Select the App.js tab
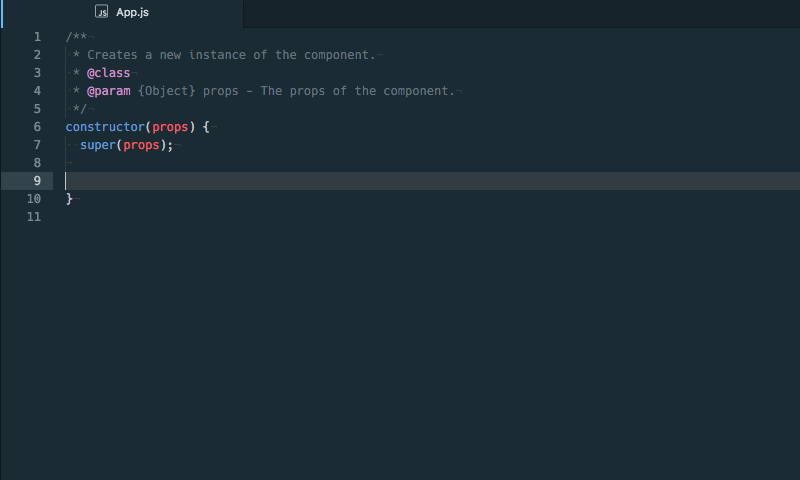Image resolution: width=800 pixels, height=480 pixels. point(122,12)
